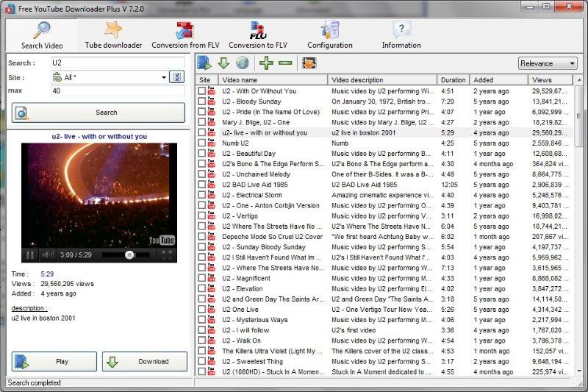Click the video player seek slider
588x392 pixels.
coord(130,255)
